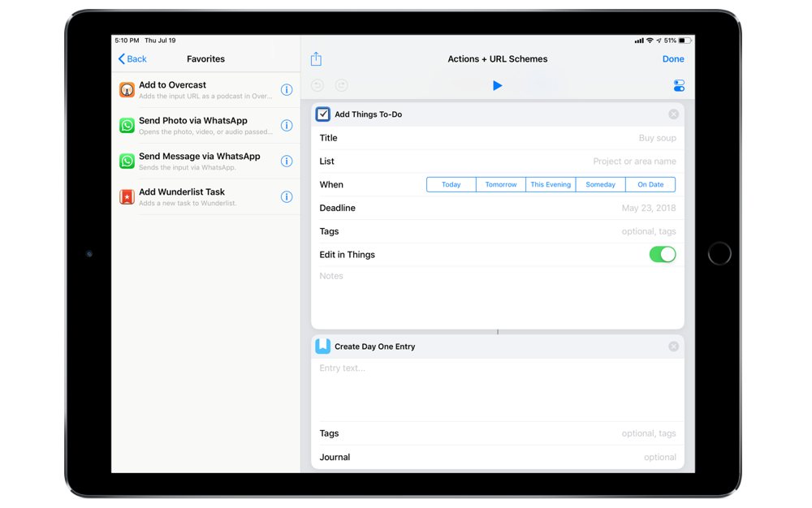Click the battery icon in status bar
The width and height of the screenshot is (812, 508).
click(x=685, y=41)
